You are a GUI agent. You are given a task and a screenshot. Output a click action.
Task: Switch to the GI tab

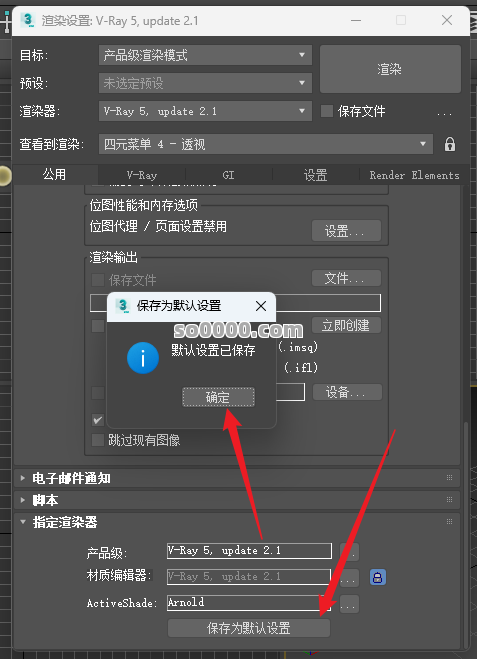[228, 175]
